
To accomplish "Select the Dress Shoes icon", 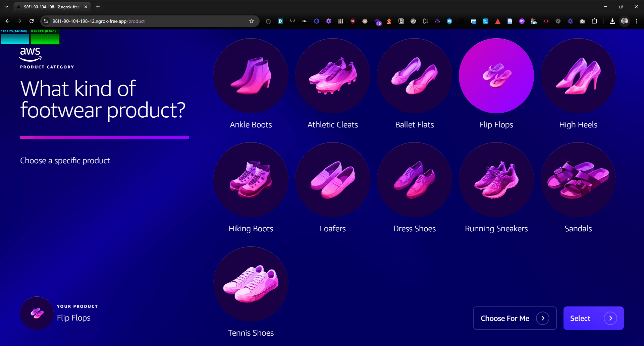I will (414, 180).
